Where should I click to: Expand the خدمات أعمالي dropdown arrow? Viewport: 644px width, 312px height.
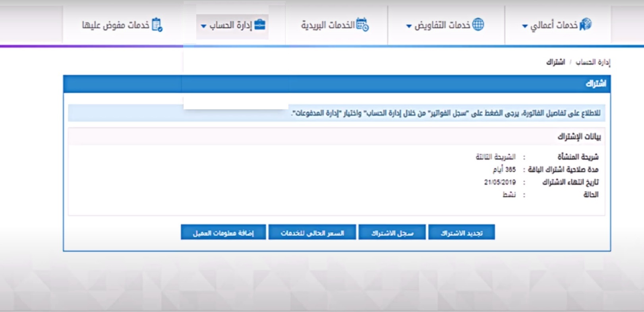click(x=525, y=26)
